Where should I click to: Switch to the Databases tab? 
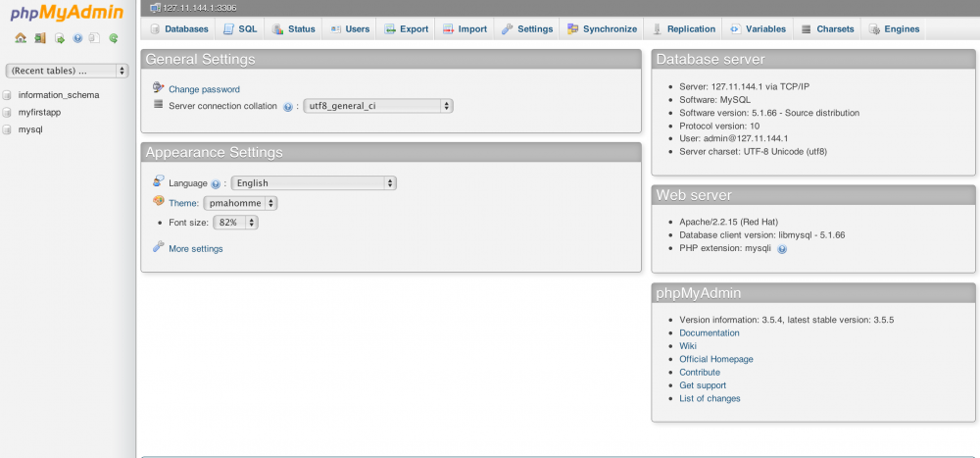[179, 29]
